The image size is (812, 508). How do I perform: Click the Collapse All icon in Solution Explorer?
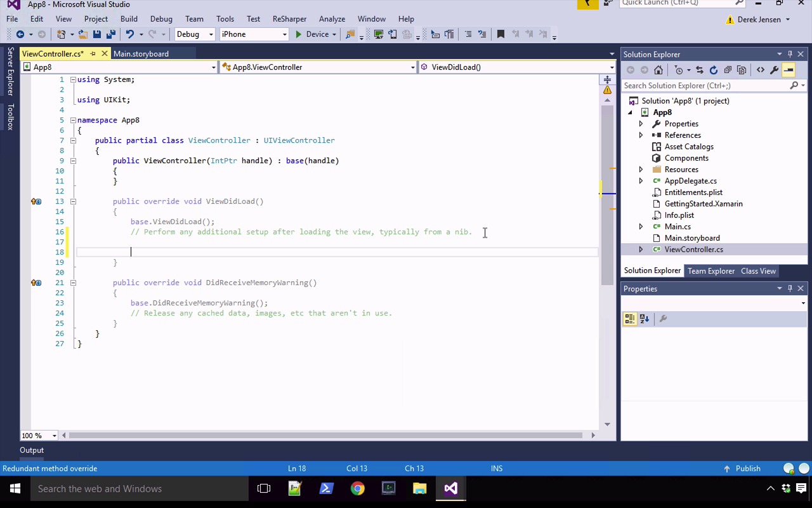pyautogui.click(x=728, y=70)
